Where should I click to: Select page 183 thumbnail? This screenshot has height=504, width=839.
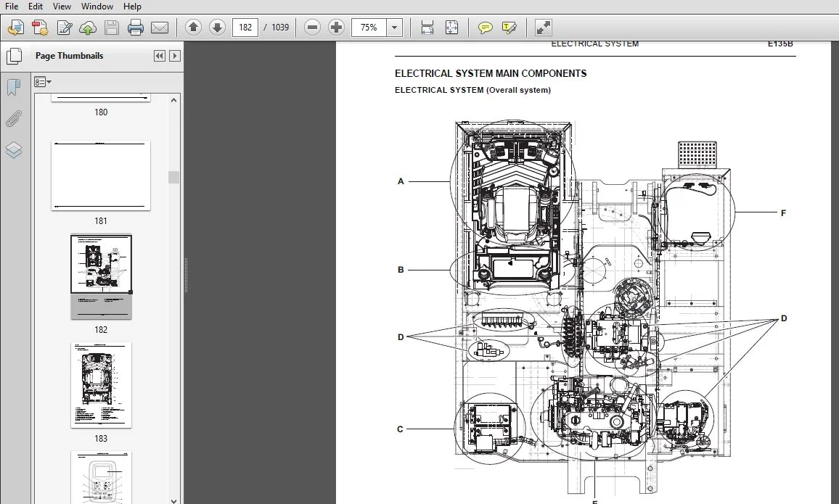[x=101, y=385]
